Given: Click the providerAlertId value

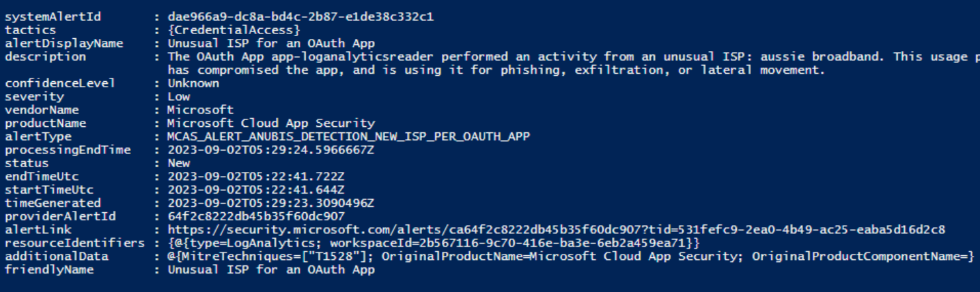Looking at the screenshot, I should click(x=256, y=216).
